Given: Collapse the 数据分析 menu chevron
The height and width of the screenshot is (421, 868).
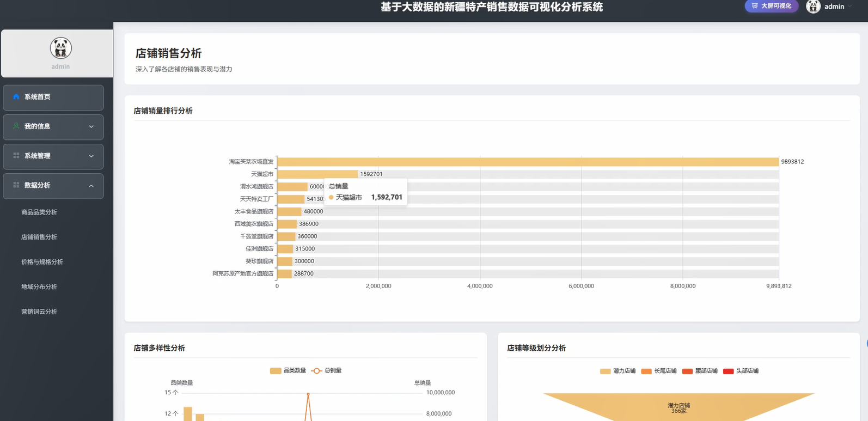Looking at the screenshot, I should (x=91, y=186).
